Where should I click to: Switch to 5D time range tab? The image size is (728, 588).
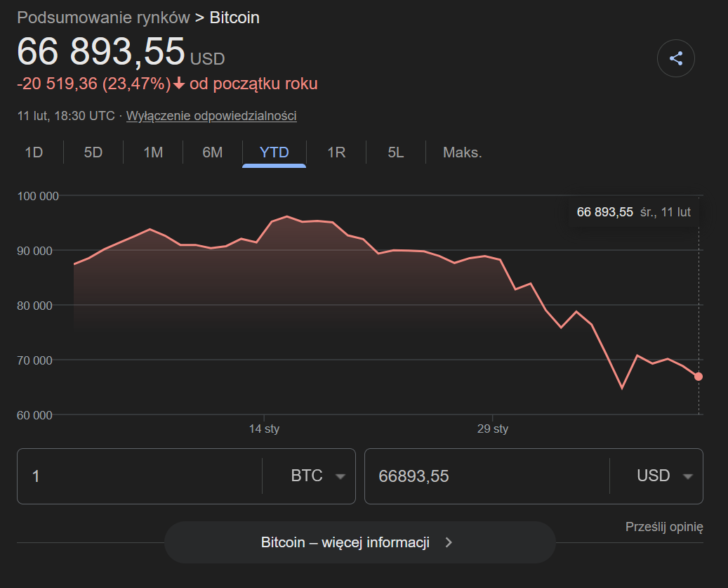click(93, 152)
